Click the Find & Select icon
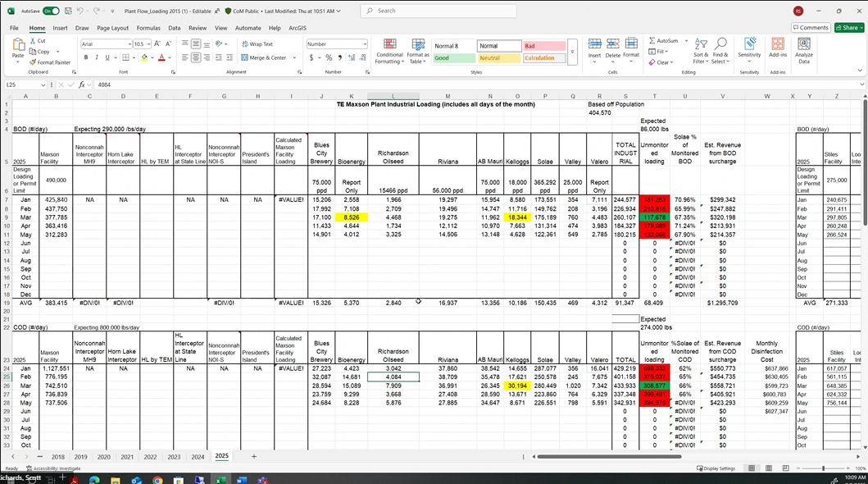The image size is (868, 484). pos(720,51)
